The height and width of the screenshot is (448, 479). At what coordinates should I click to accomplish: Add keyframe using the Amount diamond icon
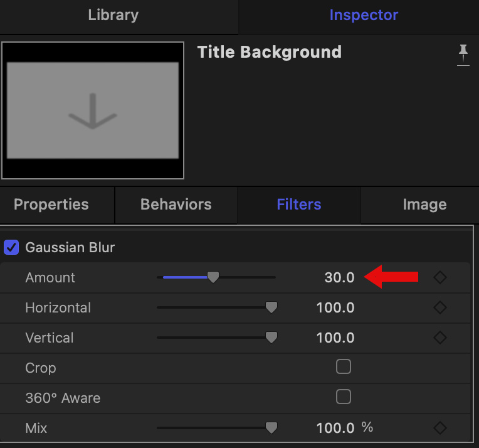point(440,277)
